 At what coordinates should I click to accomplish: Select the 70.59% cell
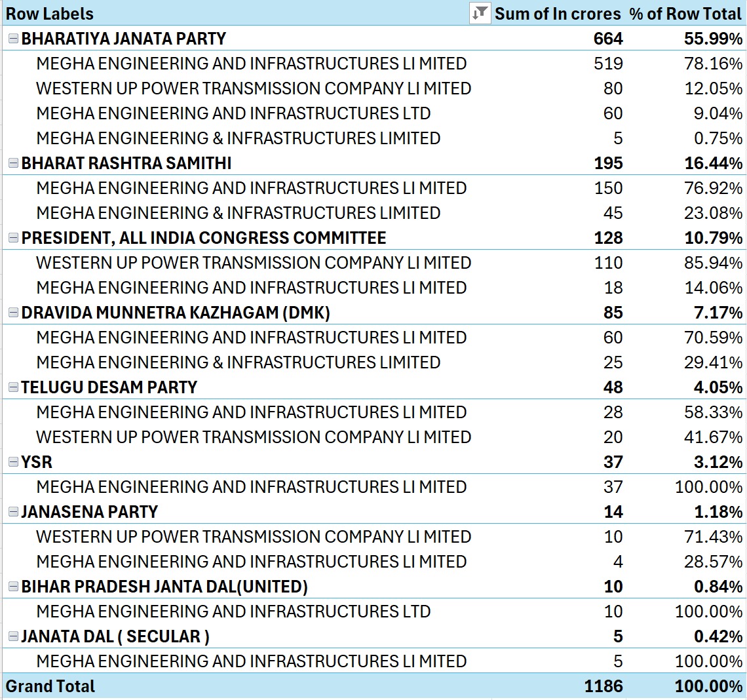point(713,338)
